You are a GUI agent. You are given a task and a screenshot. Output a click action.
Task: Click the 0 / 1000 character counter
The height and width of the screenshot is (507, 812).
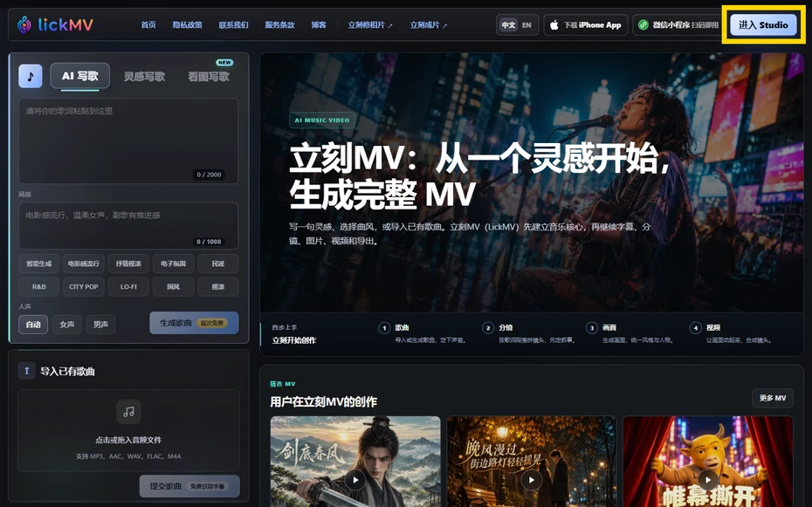[x=209, y=242]
